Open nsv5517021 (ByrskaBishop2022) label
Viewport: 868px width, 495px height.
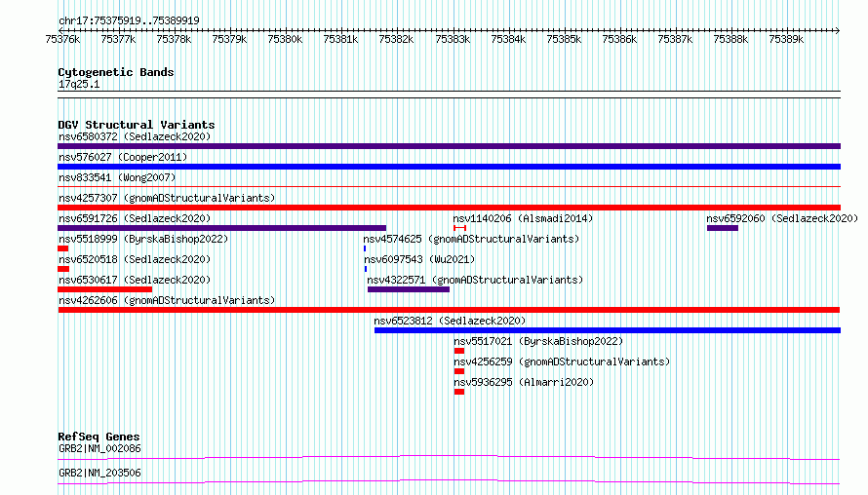pos(538,341)
